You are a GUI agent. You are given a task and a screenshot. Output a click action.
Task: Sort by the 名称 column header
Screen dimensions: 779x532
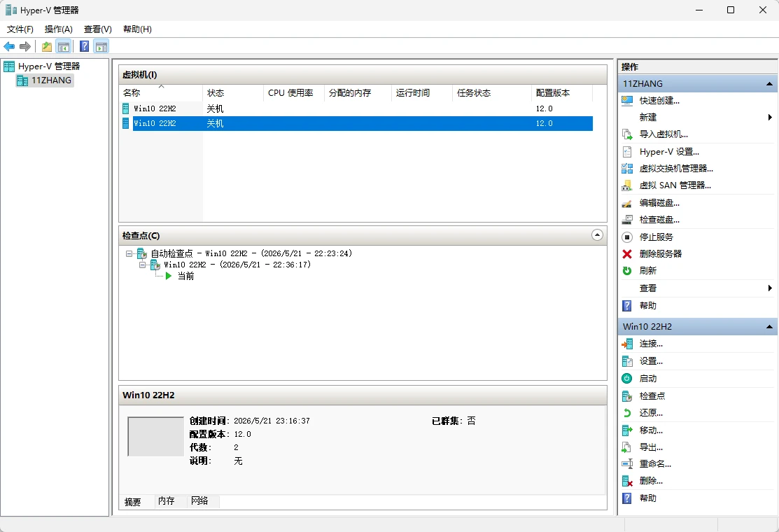tap(160, 93)
